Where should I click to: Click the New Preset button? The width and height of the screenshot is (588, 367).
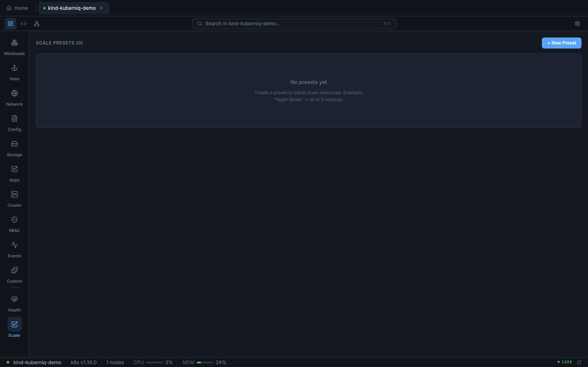coord(561,43)
